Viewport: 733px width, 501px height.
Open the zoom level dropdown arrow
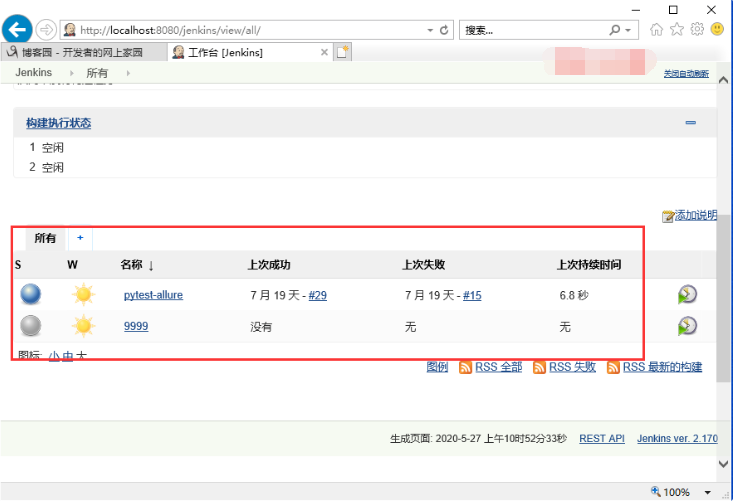click(708, 493)
